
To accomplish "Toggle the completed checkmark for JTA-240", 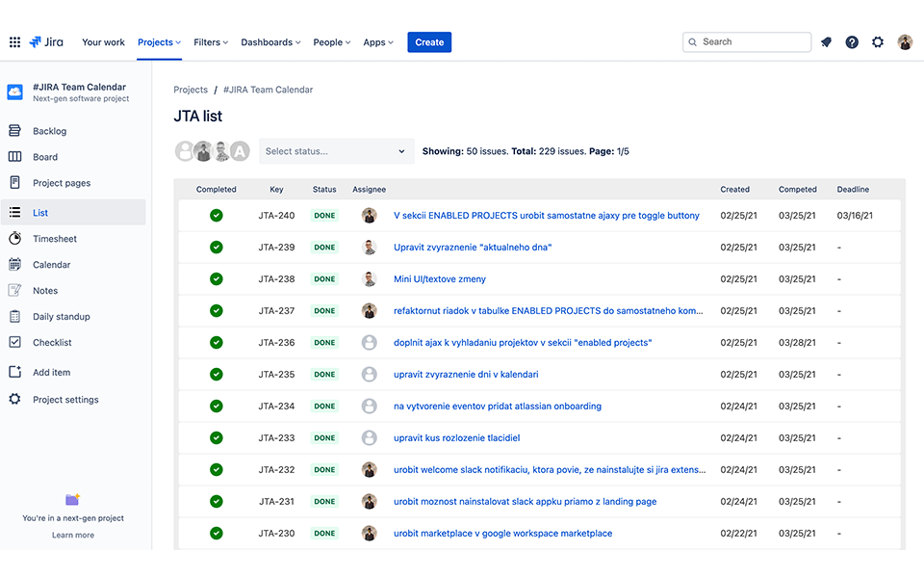I will [x=216, y=216].
